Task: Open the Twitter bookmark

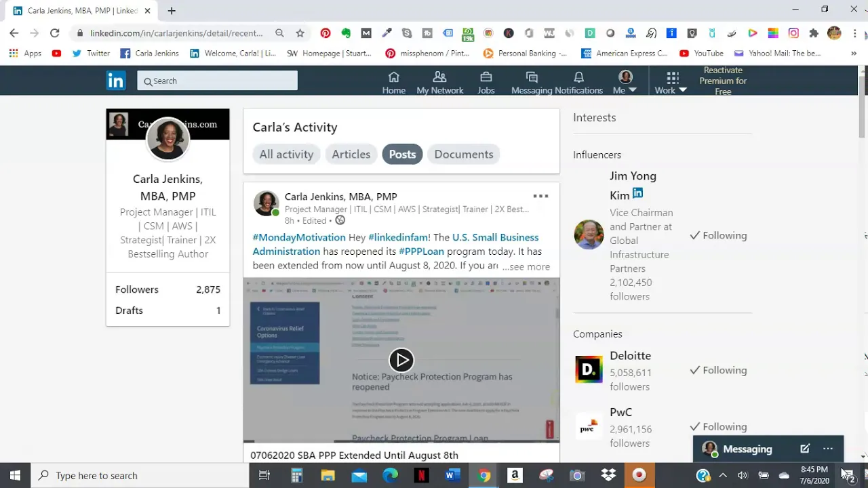Action: pyautogui.click(x=91, y=54)
